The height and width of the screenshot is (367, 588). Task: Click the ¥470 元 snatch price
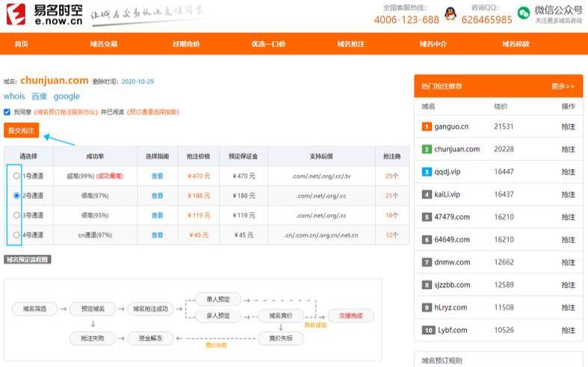pyautogui.click(x=199, y=176)
